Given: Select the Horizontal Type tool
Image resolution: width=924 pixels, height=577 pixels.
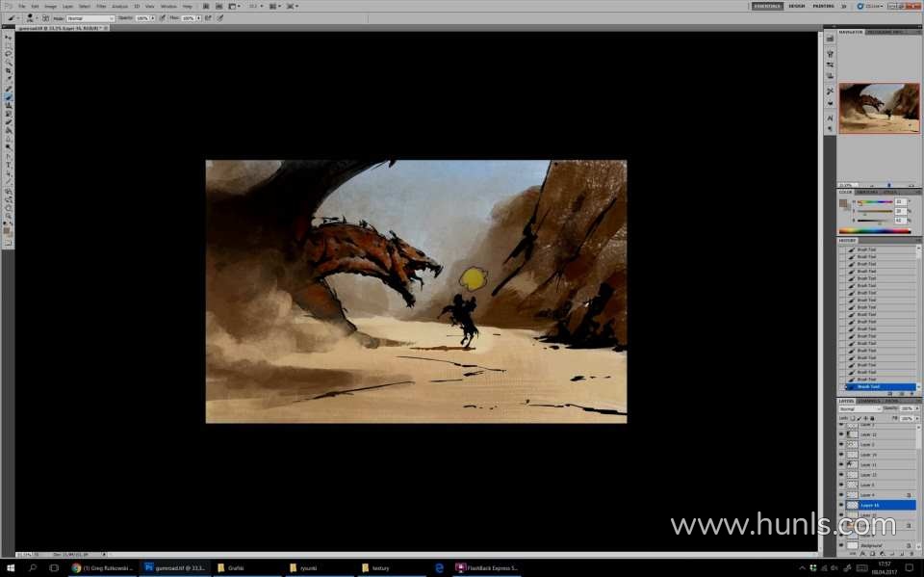Looking at the screenshot, I should coord(9,165).
